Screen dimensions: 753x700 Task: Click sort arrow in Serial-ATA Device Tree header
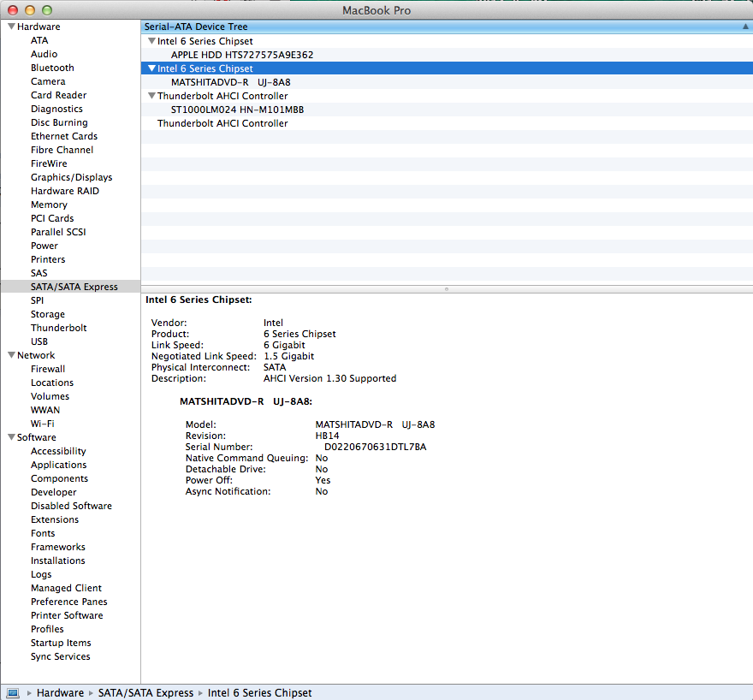(745, 27)
